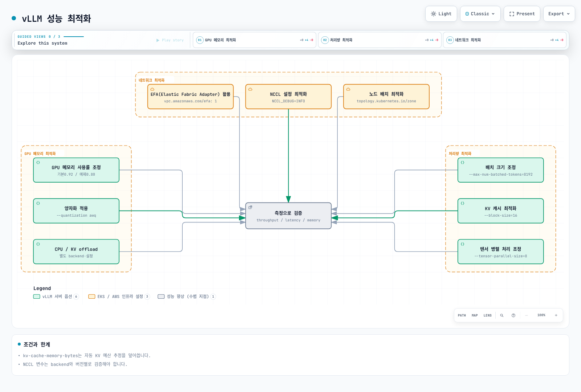Screen dimensions: 581x392
Task: Click the 100% zoom level readout
Action: (541, 315)
